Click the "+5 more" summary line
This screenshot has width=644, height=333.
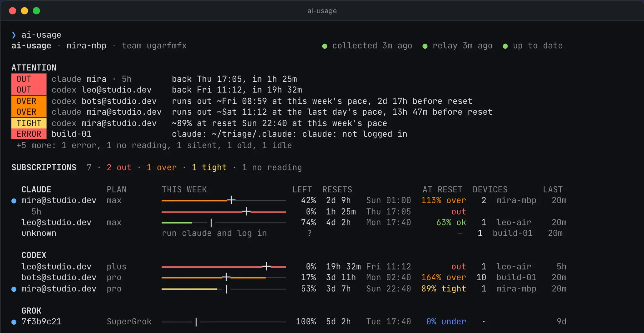click(x=154, y=146)
